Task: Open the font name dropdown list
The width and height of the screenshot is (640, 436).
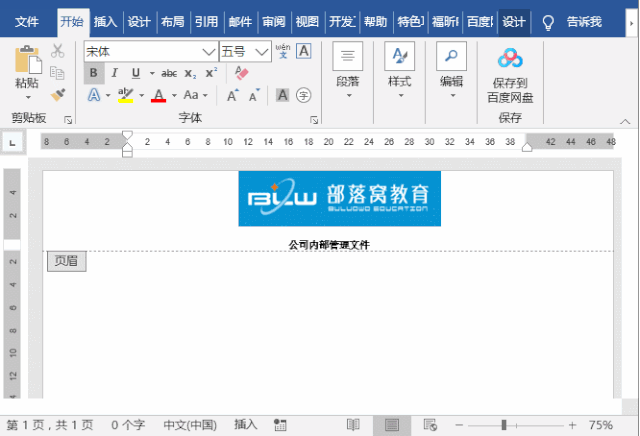Action: point(209,52)
